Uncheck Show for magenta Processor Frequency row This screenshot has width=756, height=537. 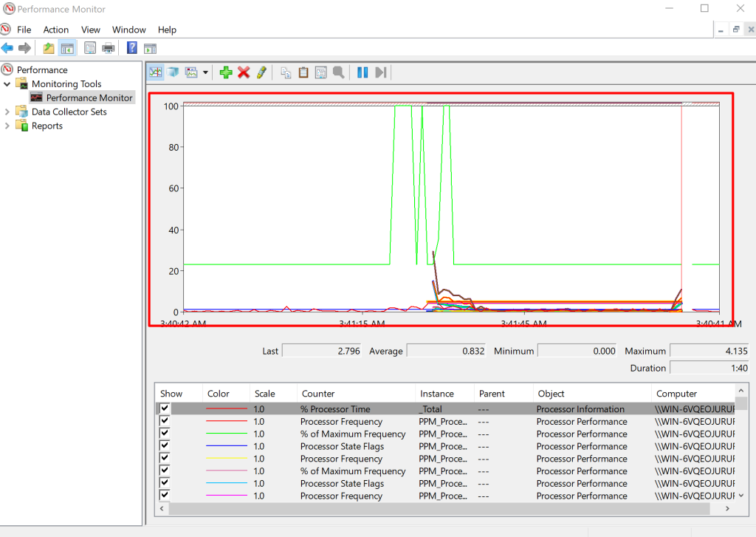pos(165,495)
